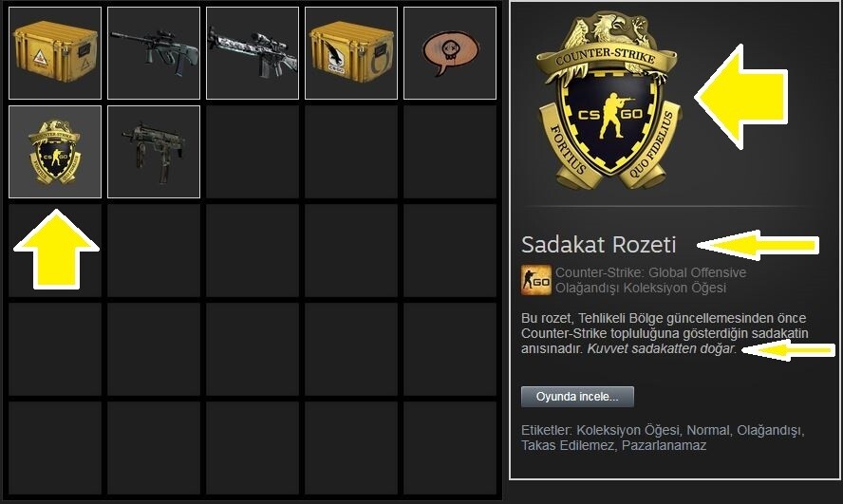This screenshot has width=843, height=504.
Task: Click the "Olağandışı Koleksiyon Öğesi" rarity text
Action: 640,288
